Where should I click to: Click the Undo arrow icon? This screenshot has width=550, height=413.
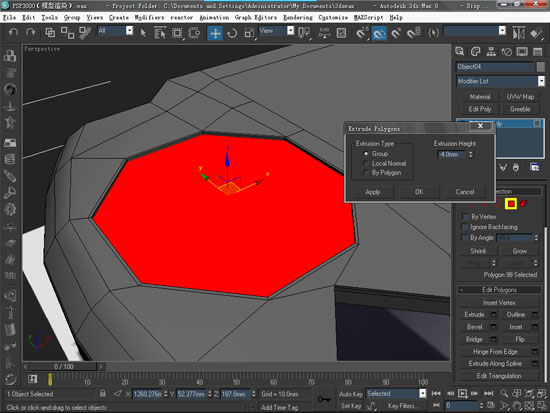pos(14,33)
